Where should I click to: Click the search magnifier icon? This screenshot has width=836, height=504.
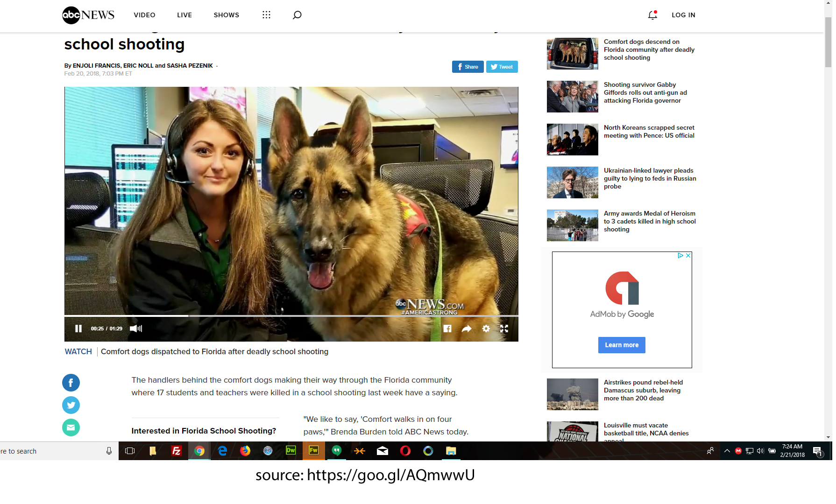[297, 15]
